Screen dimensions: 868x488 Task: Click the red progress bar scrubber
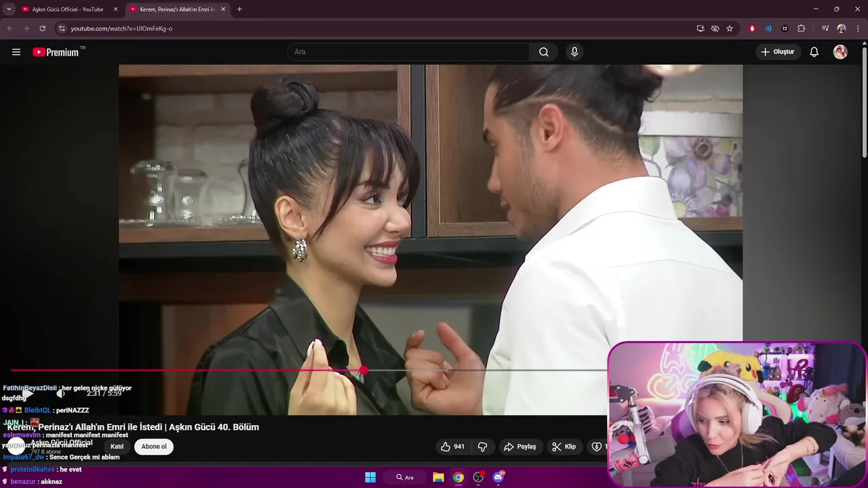coord(364,370)
